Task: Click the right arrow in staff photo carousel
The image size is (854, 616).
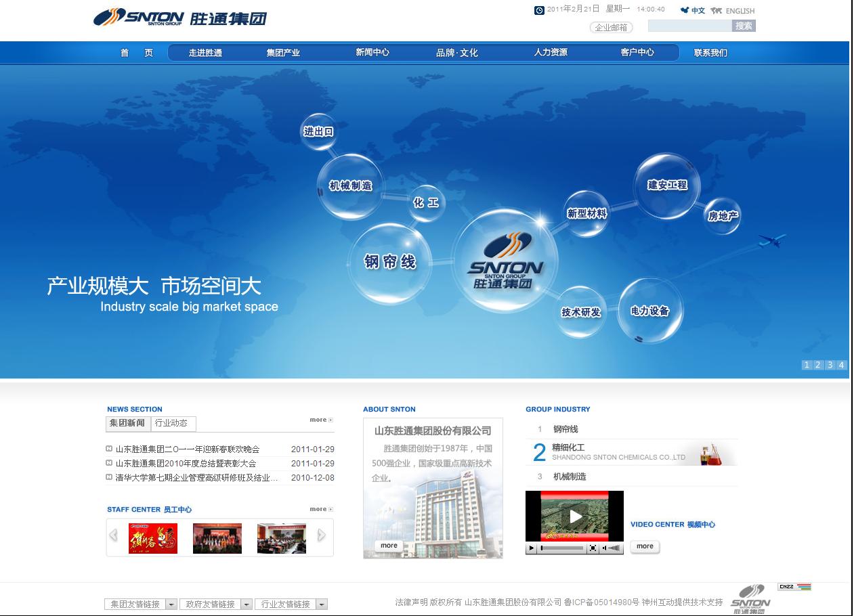Action: point(322,535)
